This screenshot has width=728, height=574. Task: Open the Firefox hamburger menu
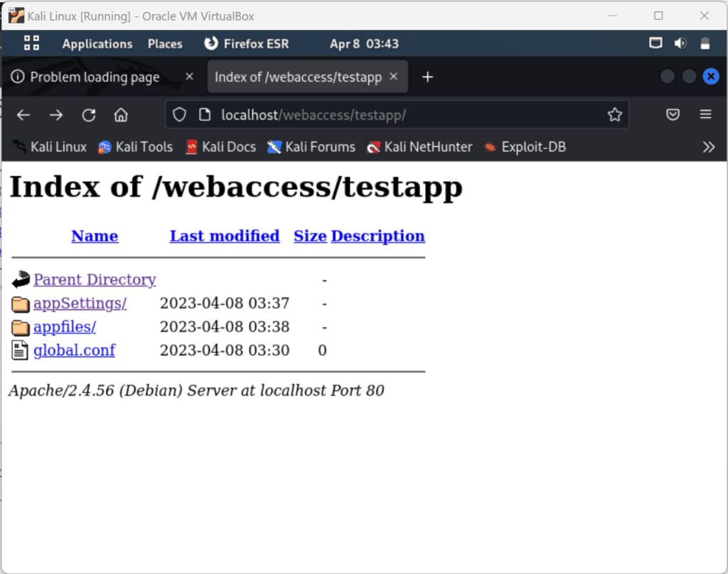(x=705, y=115)
